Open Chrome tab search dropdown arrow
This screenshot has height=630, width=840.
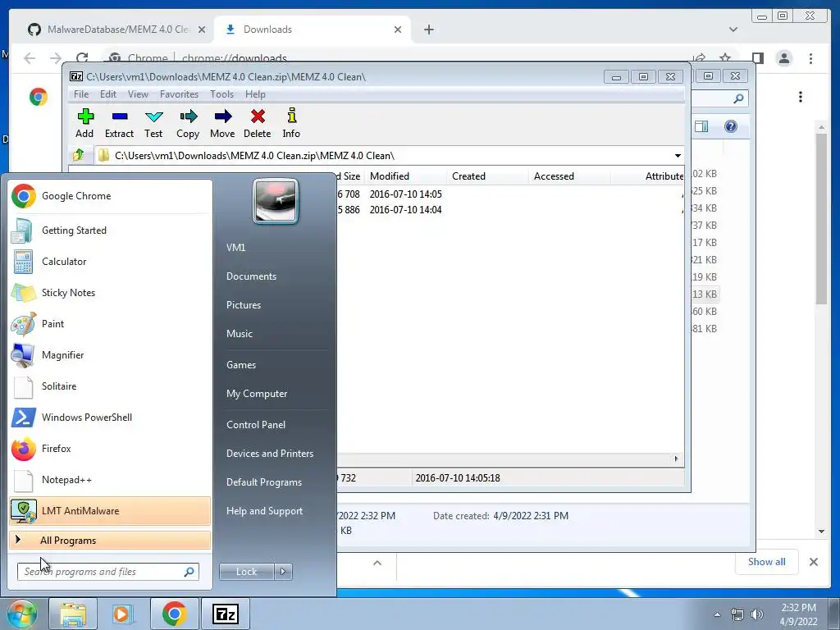pos(733,30)
